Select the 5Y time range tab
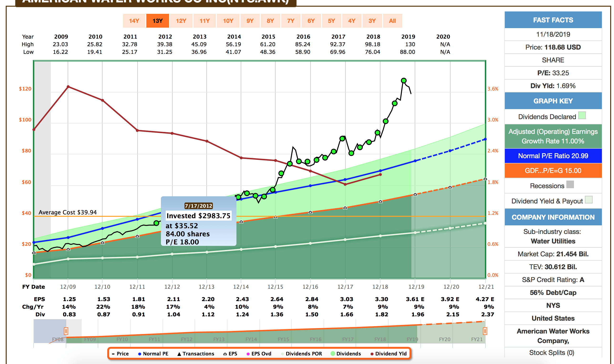The image size is (614, 364). [331, 21]
